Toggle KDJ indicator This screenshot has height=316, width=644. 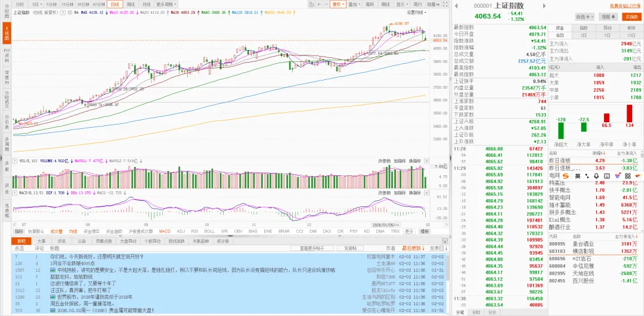(181, 231)
